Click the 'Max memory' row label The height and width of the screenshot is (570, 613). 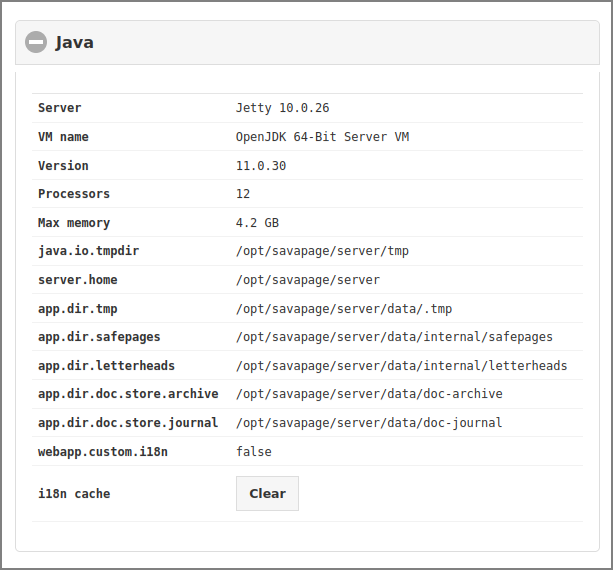point(74,223)
